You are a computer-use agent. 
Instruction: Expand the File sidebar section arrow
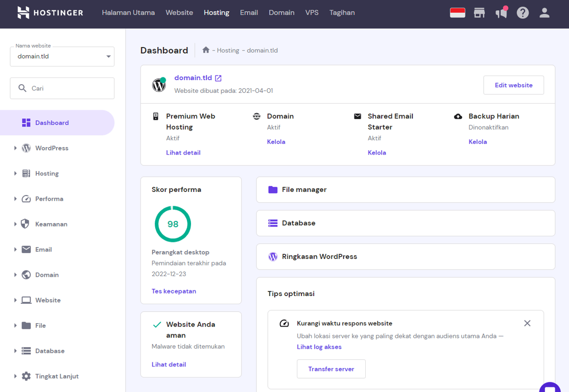15,326
